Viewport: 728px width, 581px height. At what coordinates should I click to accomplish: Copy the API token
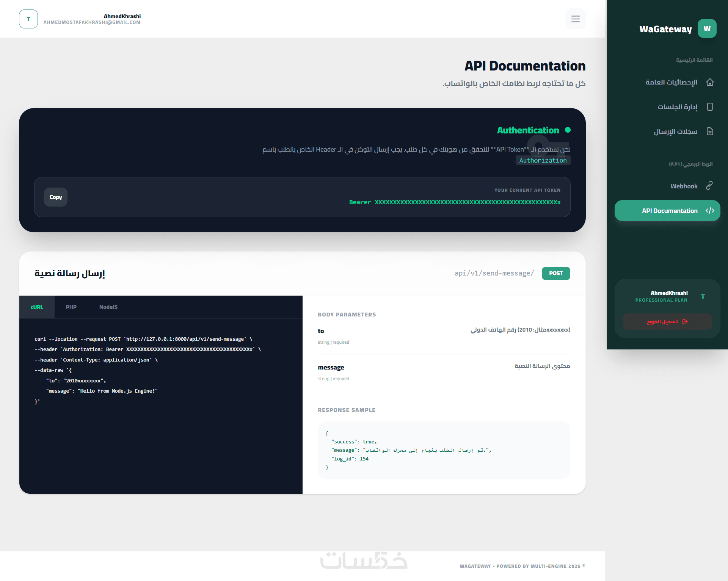pyautogui.click(x=56, y=197)
